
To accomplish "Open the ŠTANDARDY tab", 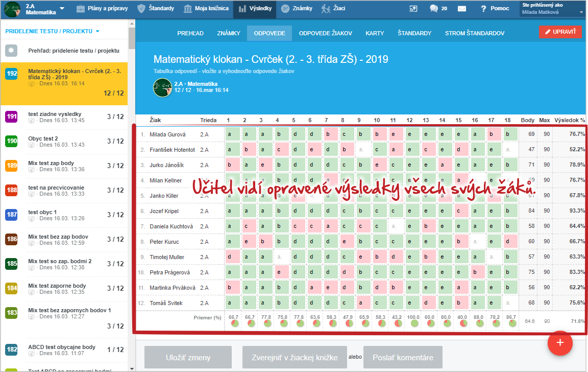I will [x=414, y=33].
